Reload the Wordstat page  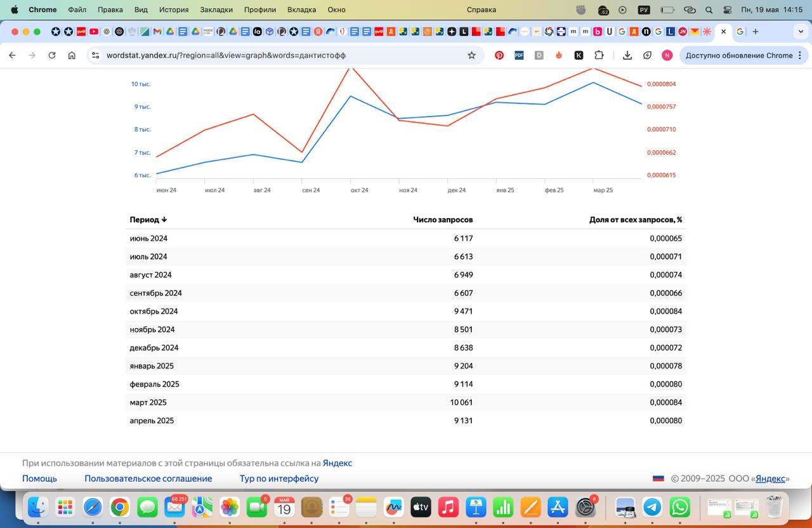tap(52, 55)
